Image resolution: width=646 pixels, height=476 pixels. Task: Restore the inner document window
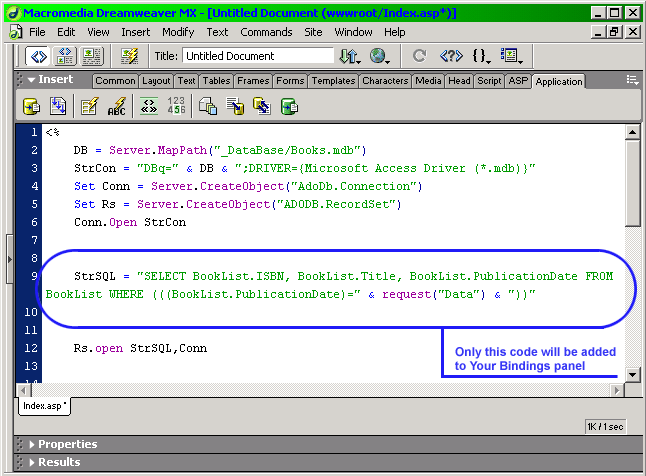tap(614, 32)
